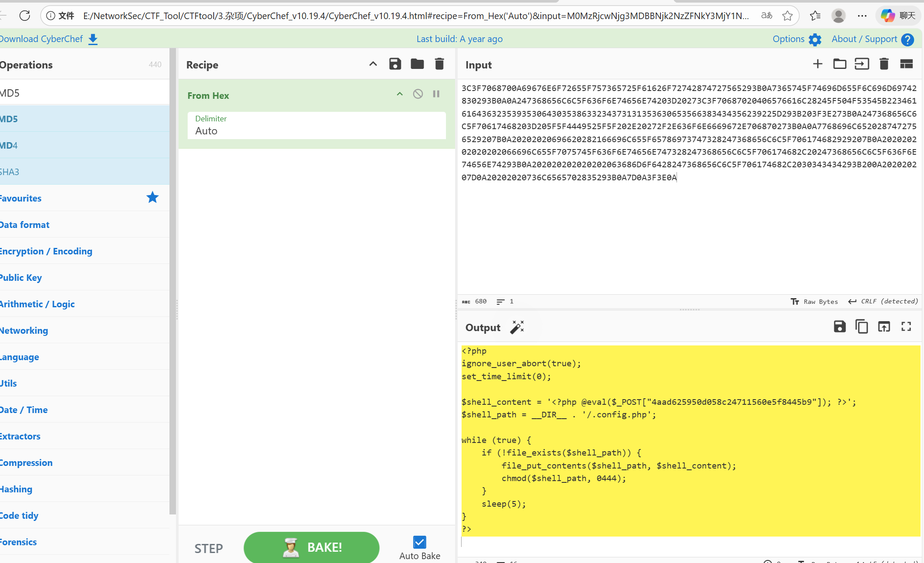Add a new input tab

click(817, 64)
